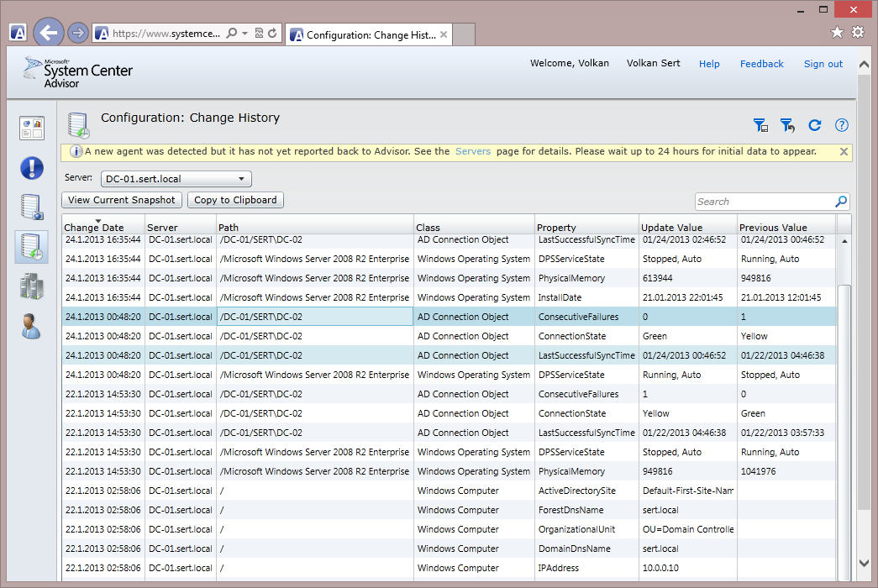Select the OrganizationalUnit property row
Screen dimensions: 878x588
click(449, 529)
